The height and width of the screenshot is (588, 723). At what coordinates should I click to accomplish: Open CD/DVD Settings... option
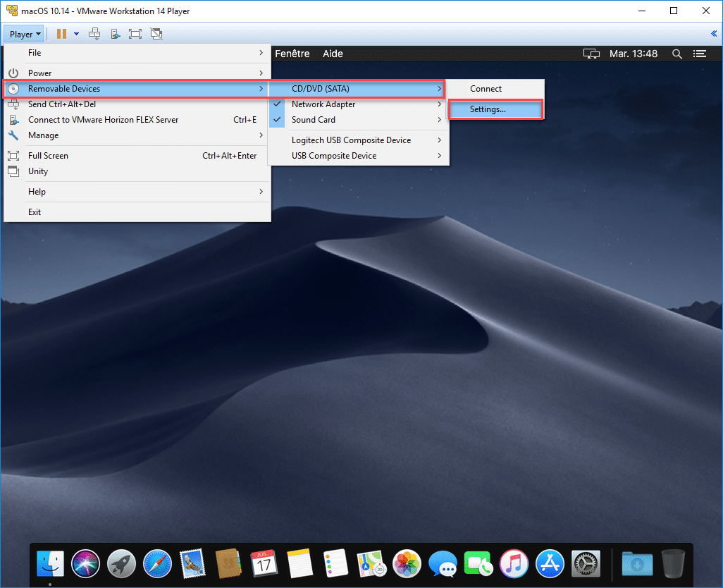click(495, 109)
